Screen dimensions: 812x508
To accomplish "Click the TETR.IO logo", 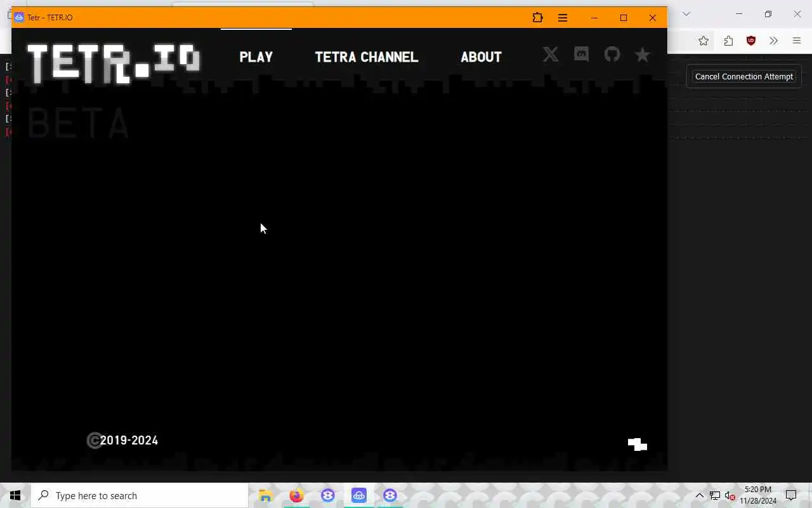I will click(x=114, y=63).
